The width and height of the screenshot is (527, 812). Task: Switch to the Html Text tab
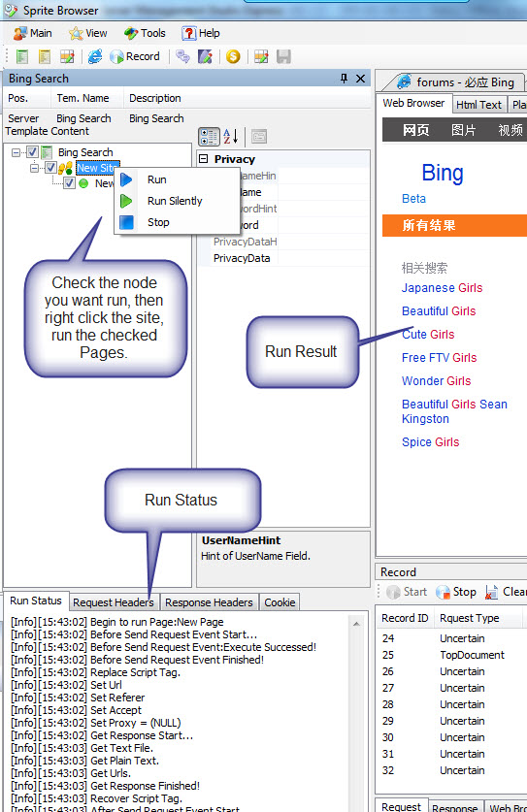click(478, 105)
